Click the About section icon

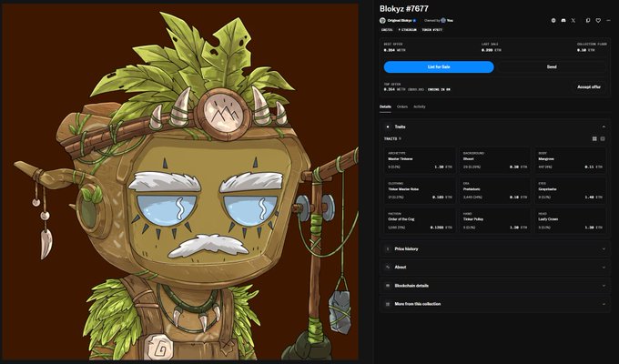387,268
